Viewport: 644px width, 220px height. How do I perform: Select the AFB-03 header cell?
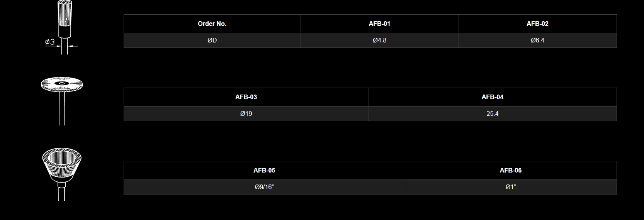[x=246, y=97]
